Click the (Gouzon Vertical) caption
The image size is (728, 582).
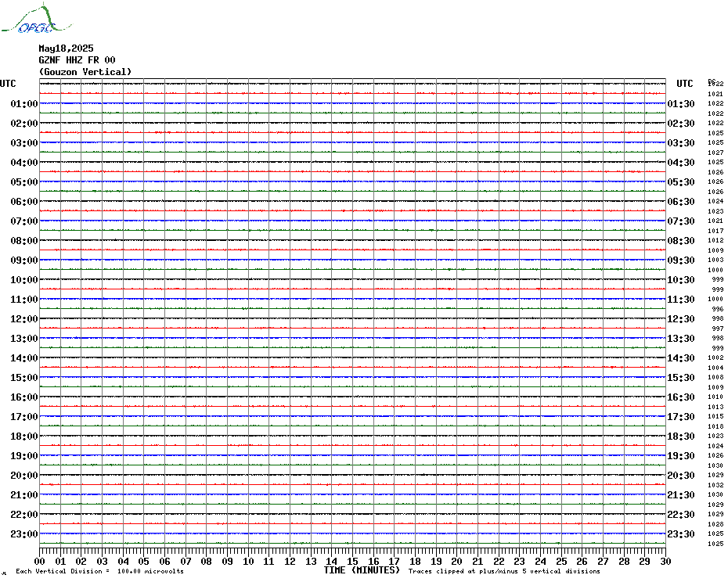(x=85, y=72)
